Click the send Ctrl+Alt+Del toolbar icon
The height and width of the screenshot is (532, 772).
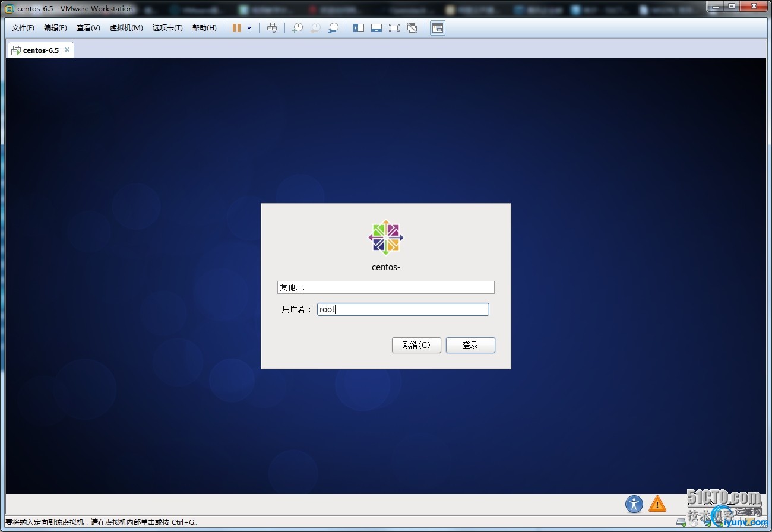click(x=272, y=28)
